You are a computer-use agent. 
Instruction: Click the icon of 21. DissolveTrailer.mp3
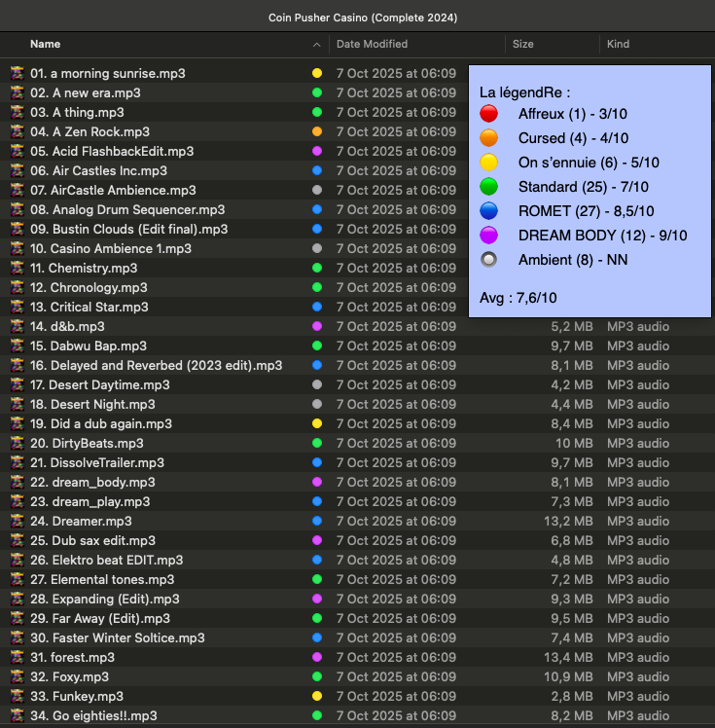(x=18, y=463)
